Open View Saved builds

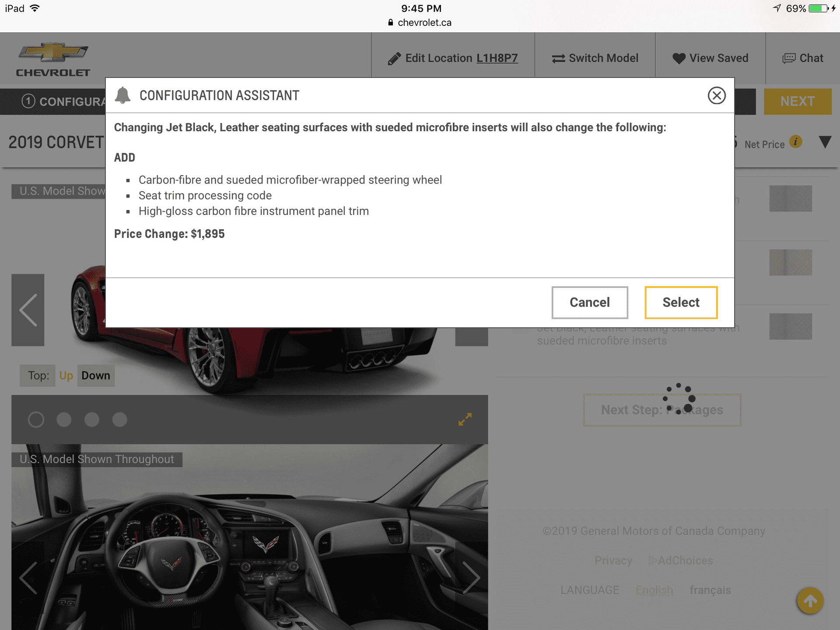pyautogui.click(x=710, y=58)
